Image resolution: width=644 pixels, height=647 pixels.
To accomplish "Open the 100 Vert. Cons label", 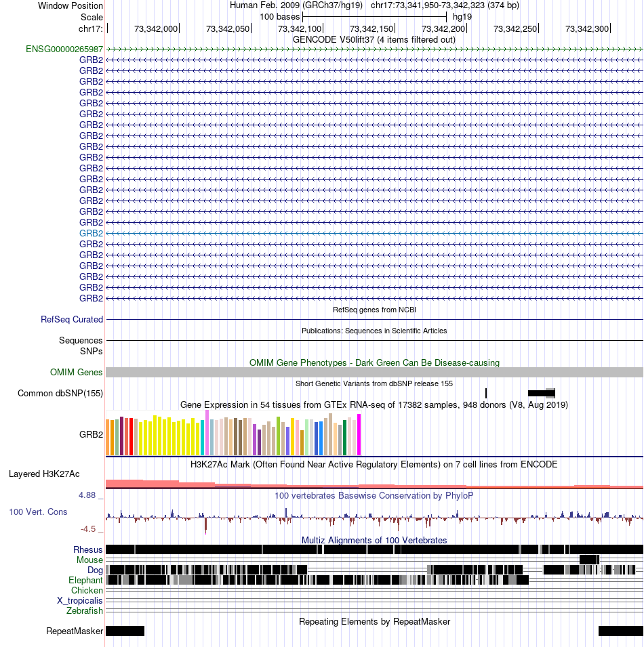I will tap(38, 512).
